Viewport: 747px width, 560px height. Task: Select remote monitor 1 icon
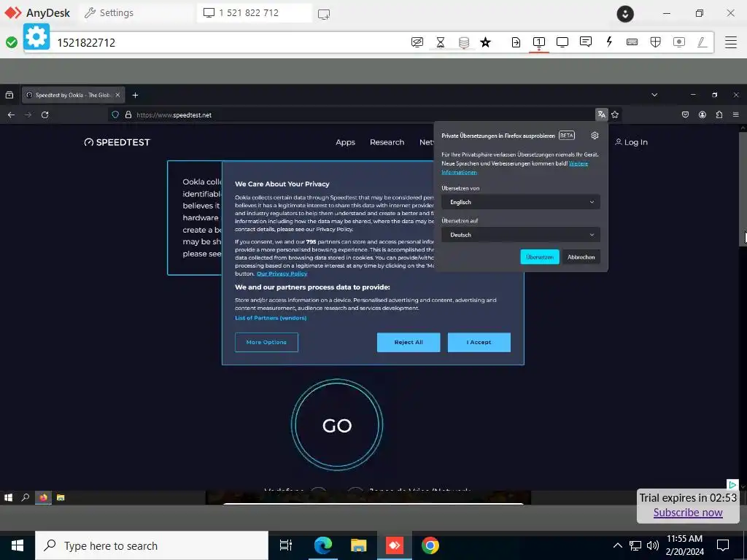539,42
